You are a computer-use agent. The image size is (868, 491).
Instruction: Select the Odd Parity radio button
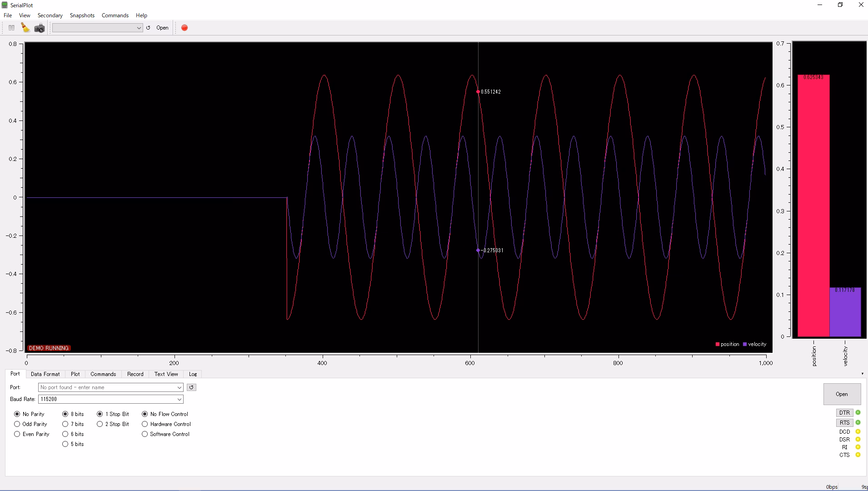pyautogui.click(x=17, y=424)
